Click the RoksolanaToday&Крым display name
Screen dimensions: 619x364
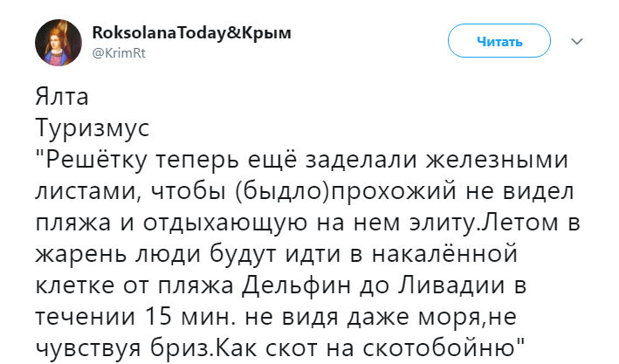(x=191, y=32)
